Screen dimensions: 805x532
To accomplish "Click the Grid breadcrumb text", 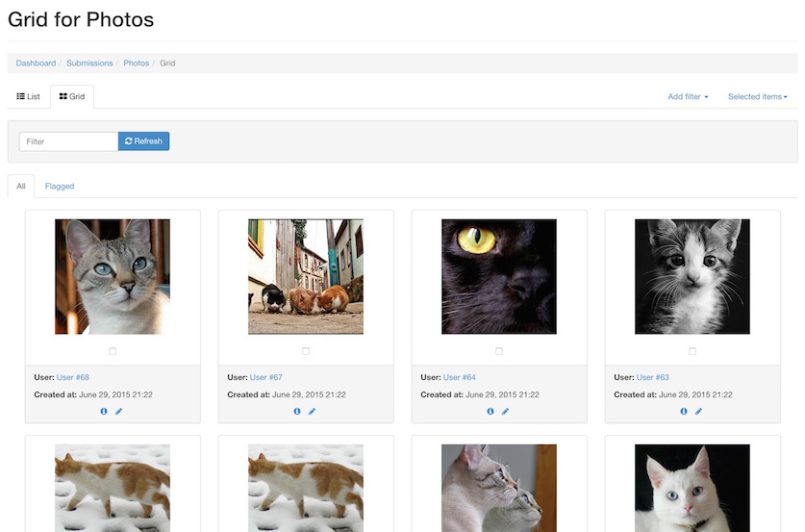I will point(167,63).
